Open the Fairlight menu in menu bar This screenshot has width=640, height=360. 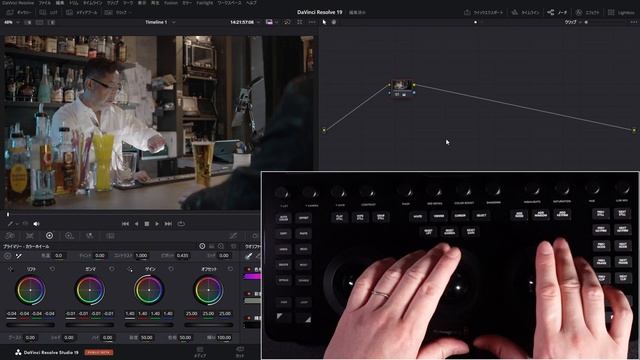pos(204,3)
